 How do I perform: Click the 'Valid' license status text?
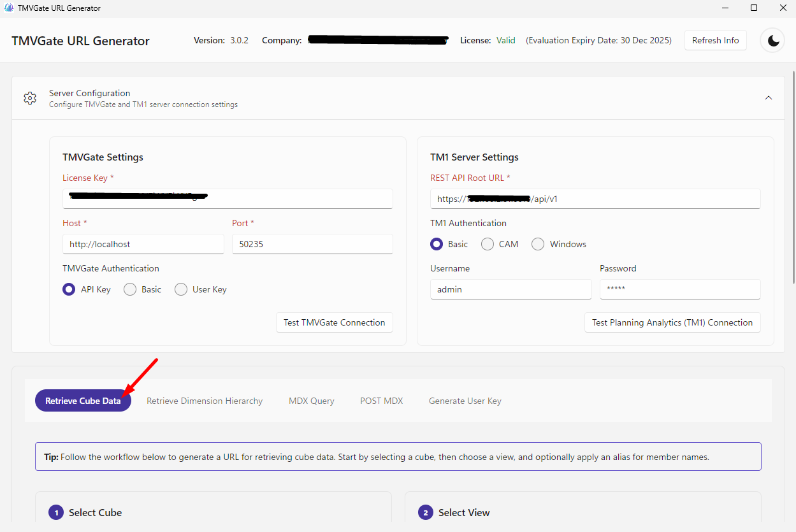point(506,40)
